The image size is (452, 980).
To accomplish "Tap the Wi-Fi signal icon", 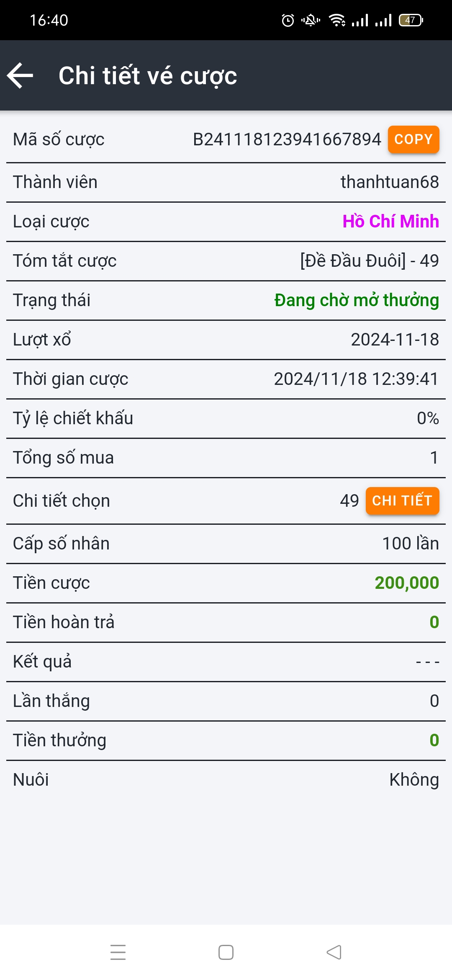I will click(337, 20).
